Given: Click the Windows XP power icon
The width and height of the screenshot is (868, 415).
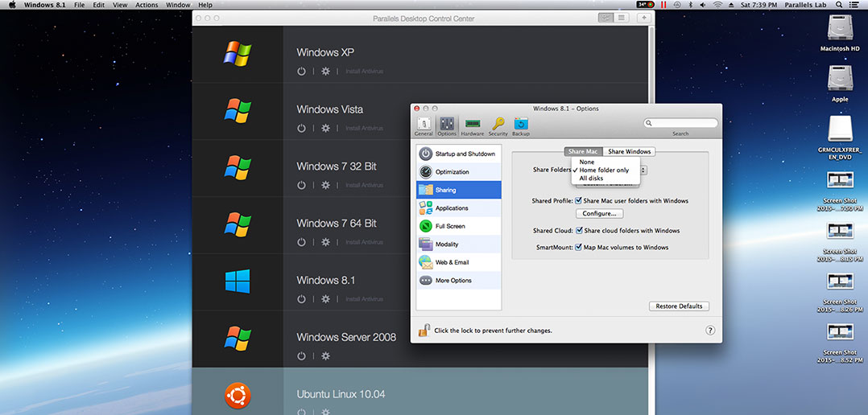Looking at the screenshot, I should (x=301, y=72).
